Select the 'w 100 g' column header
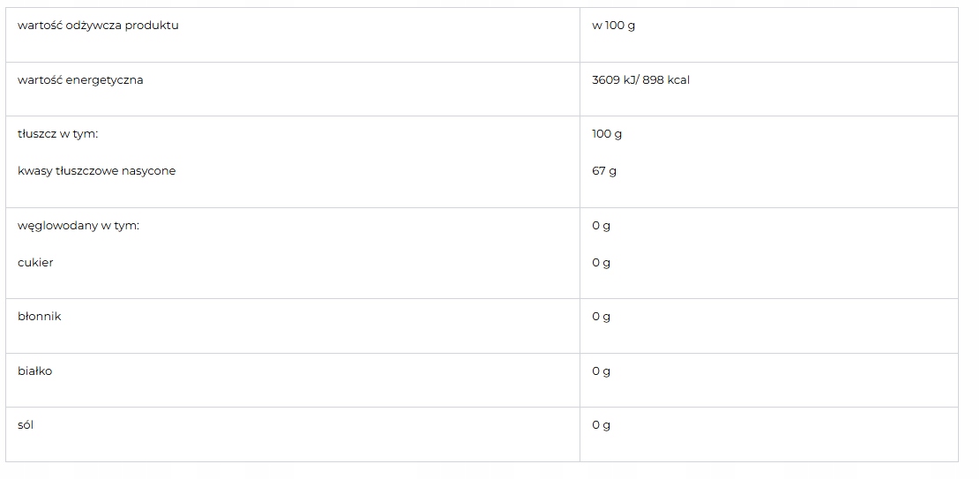 613,26
